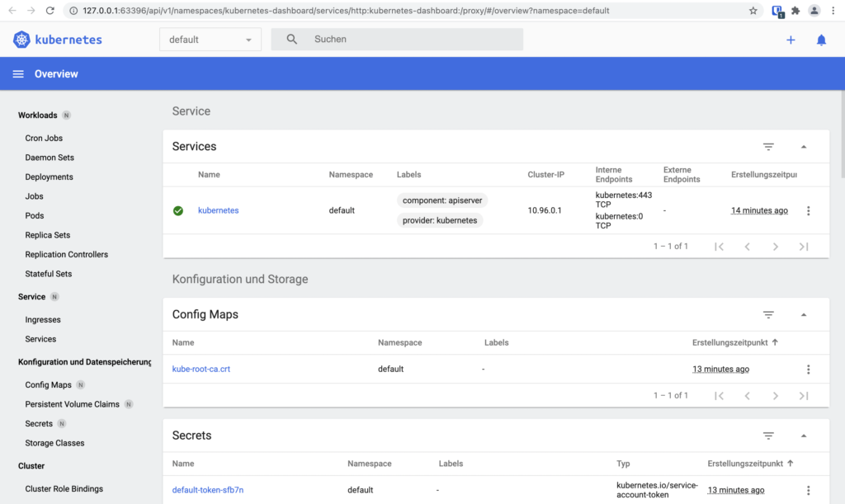Viewport: 845px width, 504px height.
Task: Click the Kubernetes logo icon
Action: (21, 40)
